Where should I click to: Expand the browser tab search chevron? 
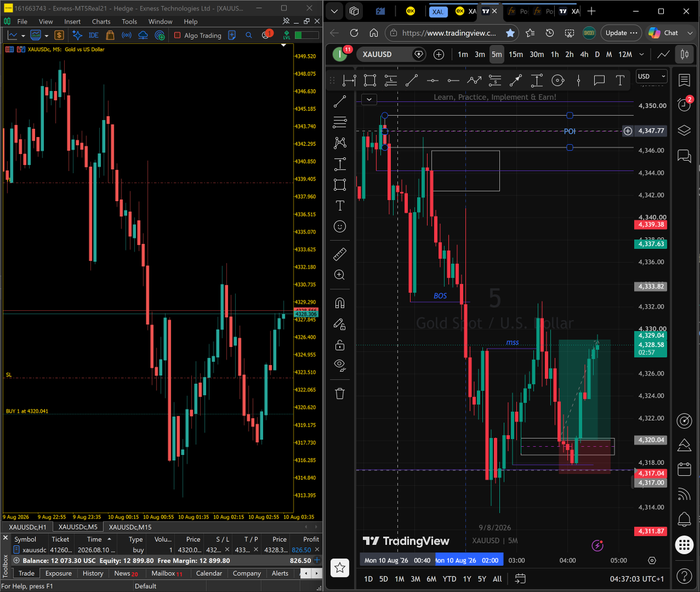[334, 11]
